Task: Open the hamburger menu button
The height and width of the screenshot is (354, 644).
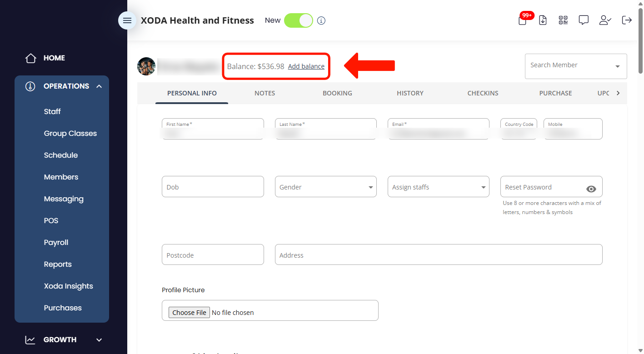Action: (127, 20)
